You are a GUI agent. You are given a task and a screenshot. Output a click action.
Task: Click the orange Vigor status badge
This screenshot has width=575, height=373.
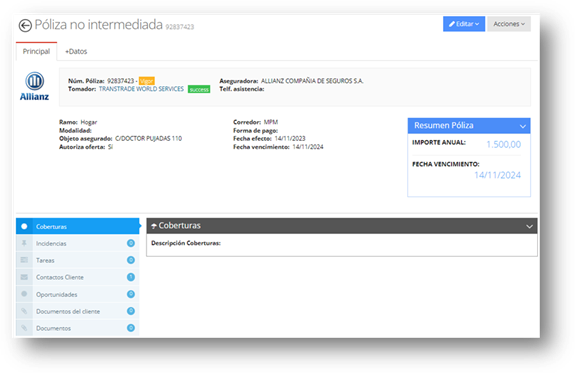coord(147,81)
